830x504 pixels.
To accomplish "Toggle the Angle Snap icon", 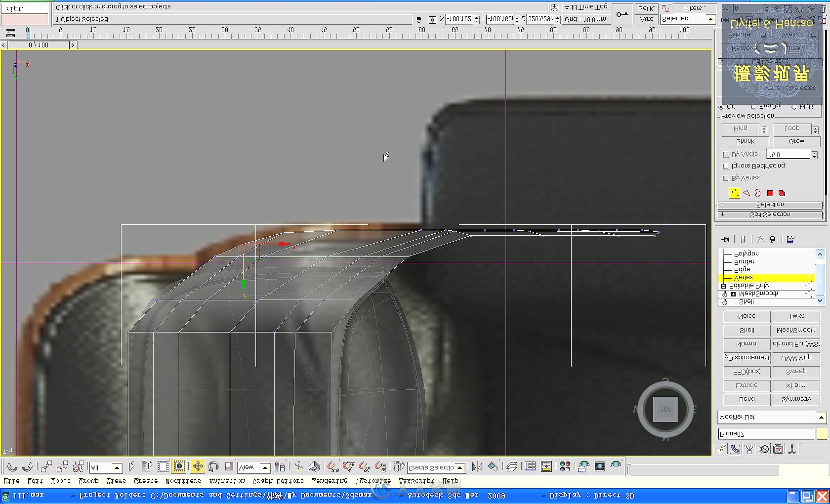I will [x=349, y=466].
